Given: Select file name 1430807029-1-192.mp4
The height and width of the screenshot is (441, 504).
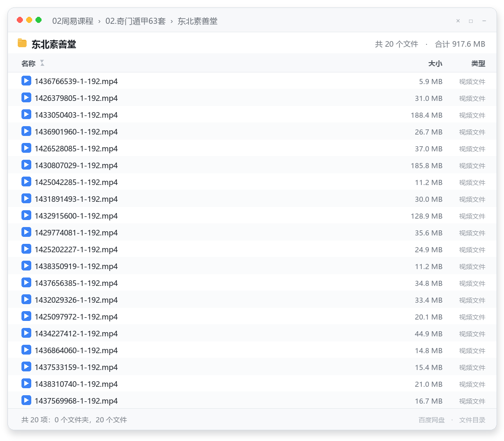Looking at the screenshot, I should point(76,165).
